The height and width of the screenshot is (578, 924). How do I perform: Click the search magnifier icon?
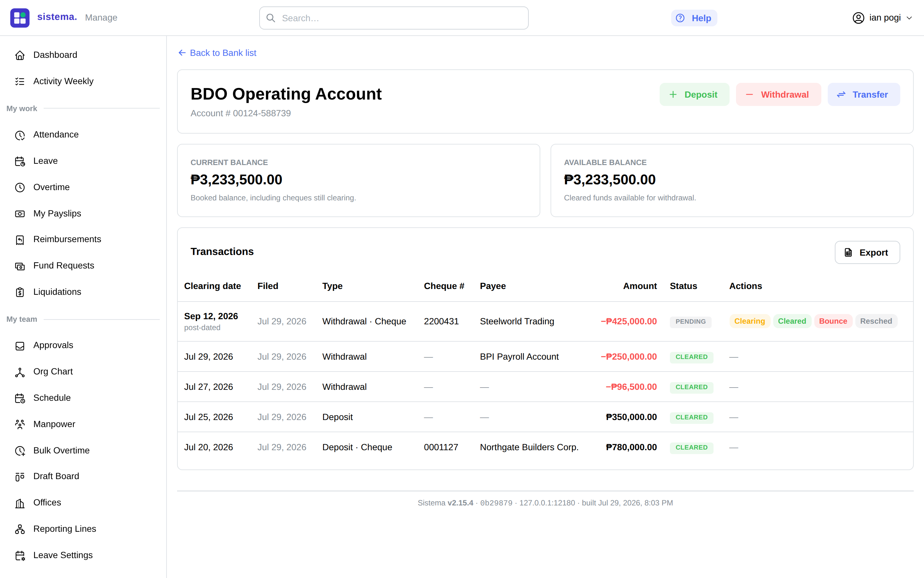tap(271, 18)
